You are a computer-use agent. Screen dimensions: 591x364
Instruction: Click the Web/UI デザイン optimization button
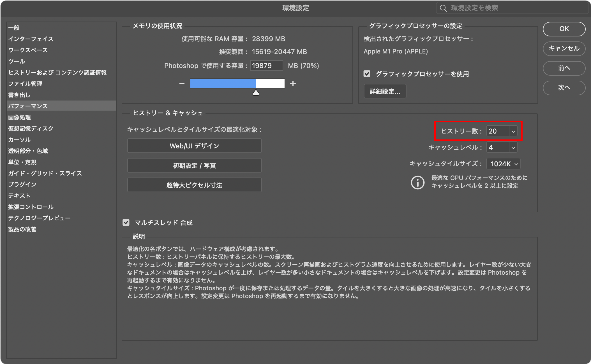[194, 146]
